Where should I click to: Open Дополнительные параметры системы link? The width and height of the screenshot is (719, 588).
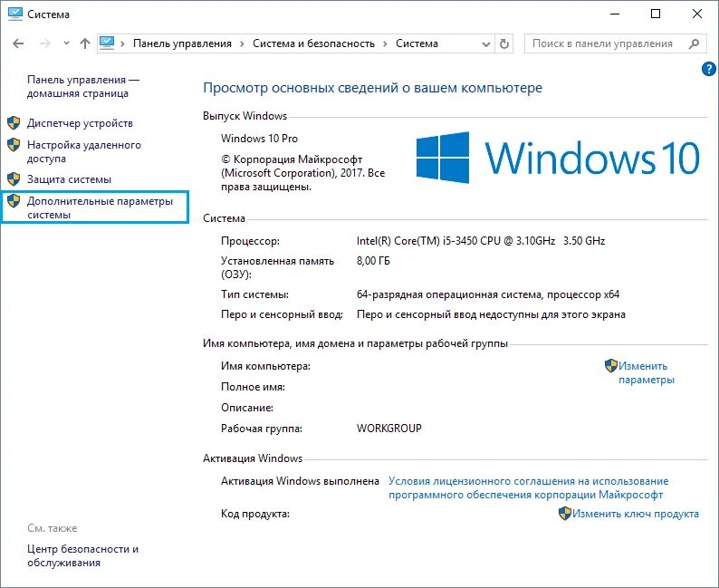[x=100, y=207]
